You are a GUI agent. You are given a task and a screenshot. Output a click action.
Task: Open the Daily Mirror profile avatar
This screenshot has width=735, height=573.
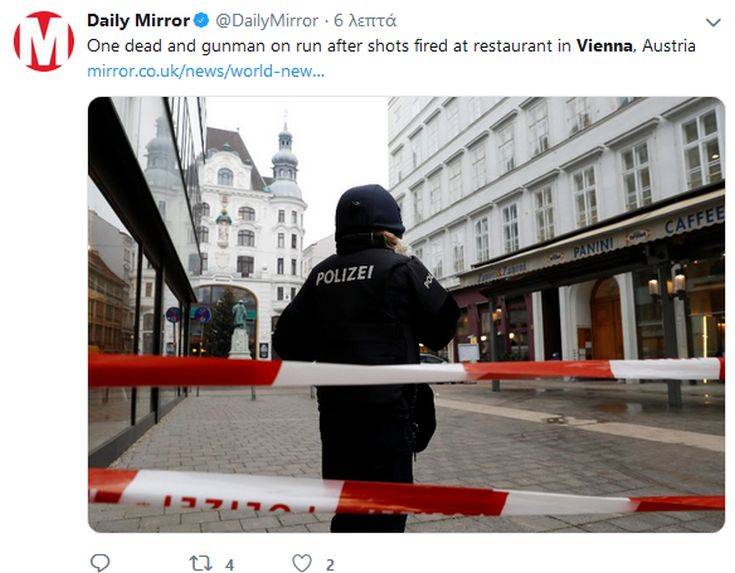(x=44, y=41)
